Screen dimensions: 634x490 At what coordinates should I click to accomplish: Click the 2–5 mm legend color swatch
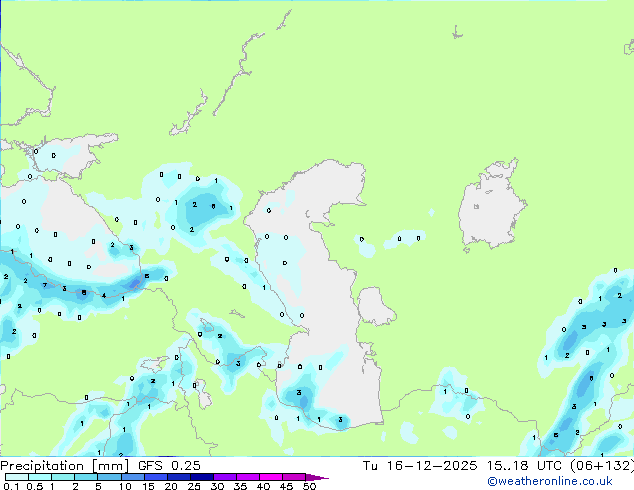[86, 477]
